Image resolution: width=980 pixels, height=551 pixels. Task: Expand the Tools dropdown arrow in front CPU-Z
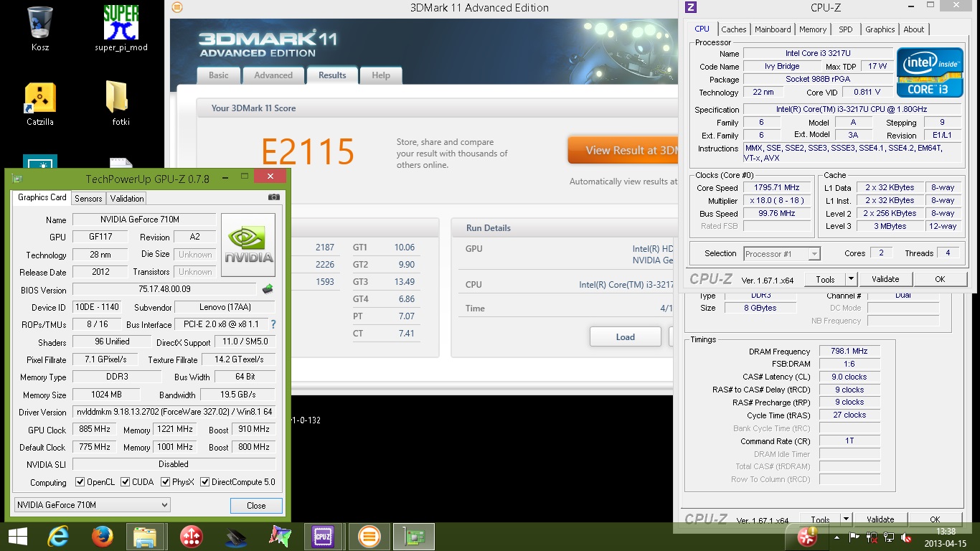click(x=852, y=279)
